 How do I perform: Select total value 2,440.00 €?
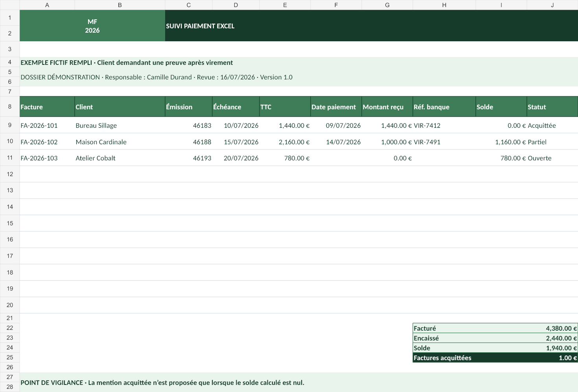click(561, 338)
